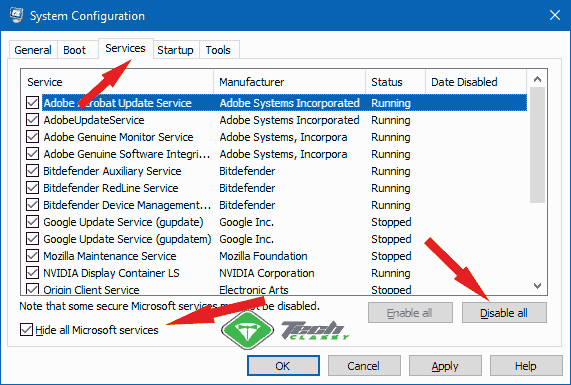Sort by the Service column header
This screenshot has height=385, width=571.
pyautogui.click(x=117, y=82)
